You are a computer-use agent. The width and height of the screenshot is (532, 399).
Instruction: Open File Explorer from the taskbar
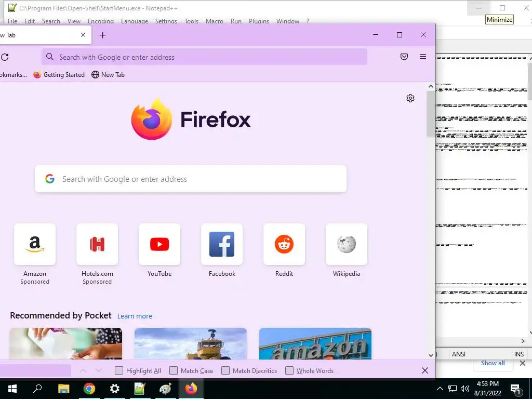[63, 389]
